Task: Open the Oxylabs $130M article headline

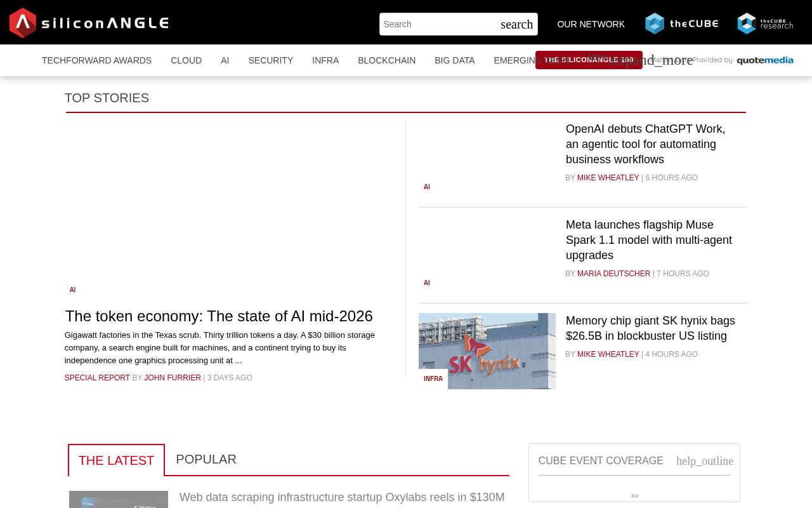Action: pos(342,497)
